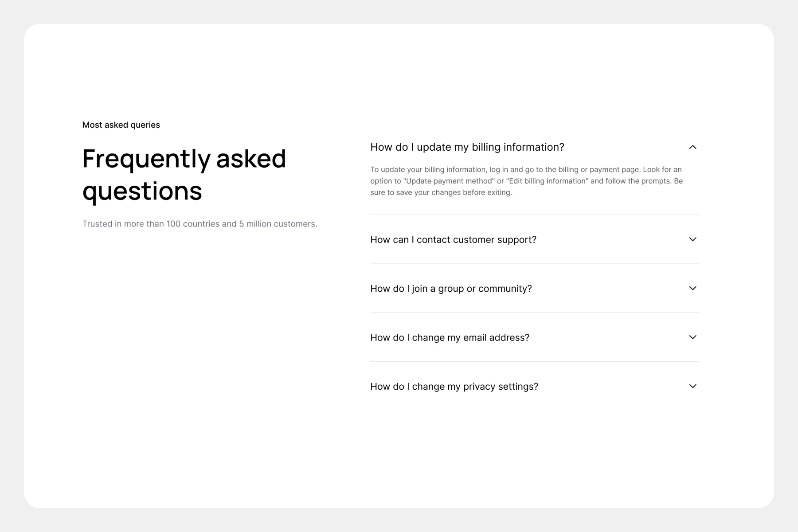Click the 'Edit billing information' phrase in the answer
Image resolution: width=798 pixels, height=532 pixels.
[x=547, y=181]
